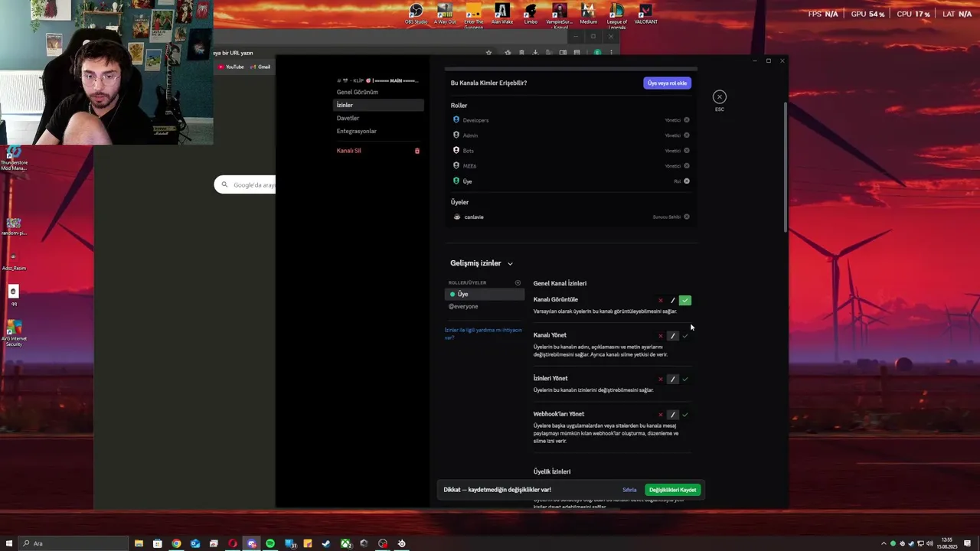Screen dimensions: 980x551
Task: Save changes with 'Değişiklikleri Kaydet'
Action: point(672,490)
